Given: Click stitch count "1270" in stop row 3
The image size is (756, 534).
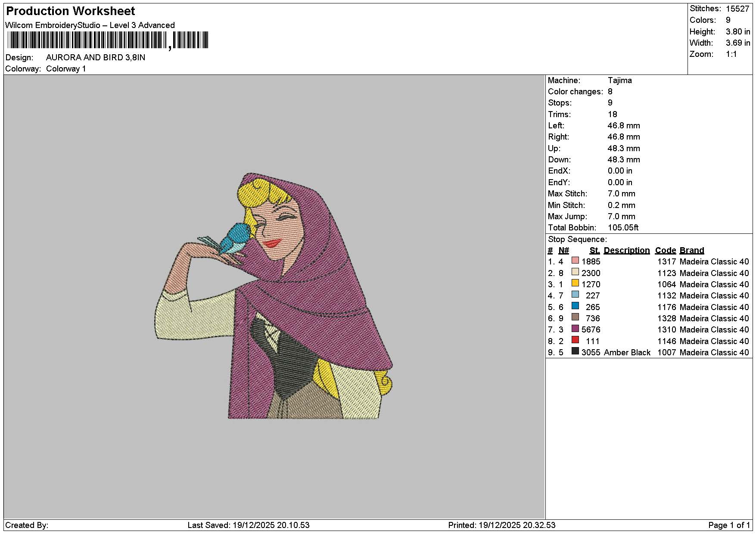Looking at the screenshot, I should [x=591, y=285].
